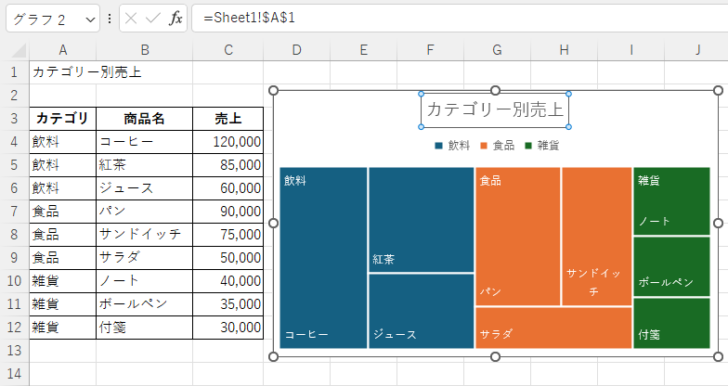Select row 13 header
The height and width of the screenshot is (386, 728).
(x=14, y=350)
